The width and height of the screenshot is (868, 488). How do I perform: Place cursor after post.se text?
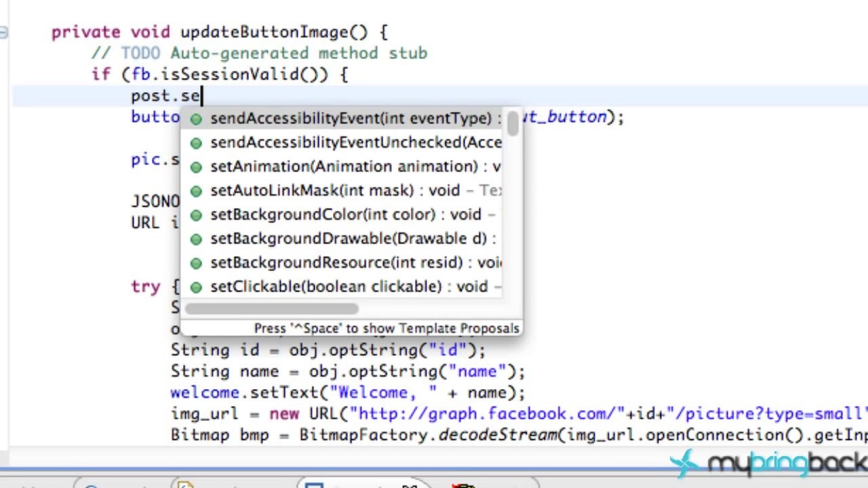coord(201,96)
